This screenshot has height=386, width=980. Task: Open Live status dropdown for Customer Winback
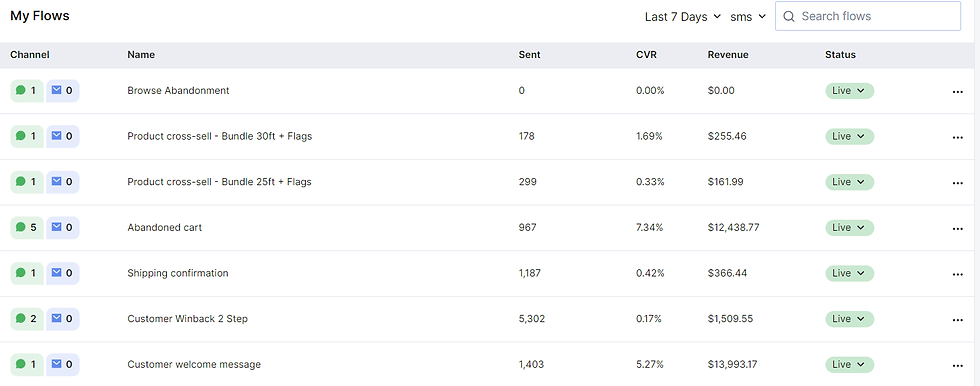click(x=849, y=319)
